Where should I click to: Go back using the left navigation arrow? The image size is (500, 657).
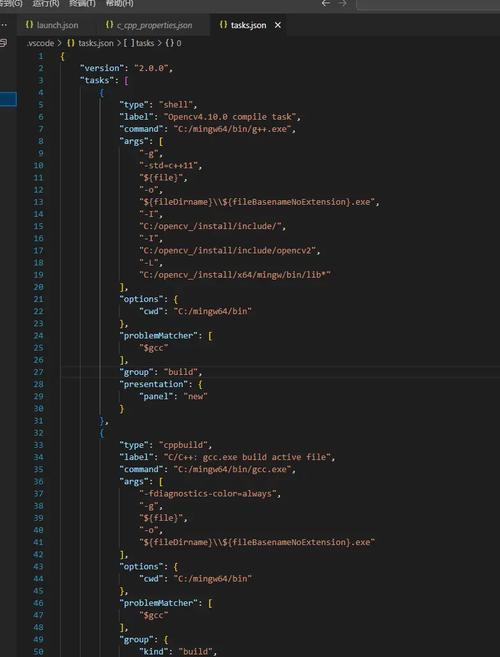coord(326,3)
